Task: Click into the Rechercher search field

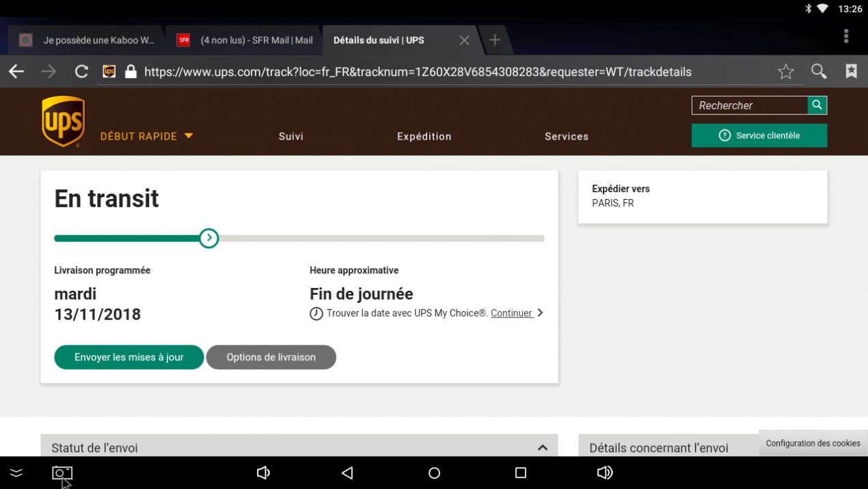Action: coord(750,105)
